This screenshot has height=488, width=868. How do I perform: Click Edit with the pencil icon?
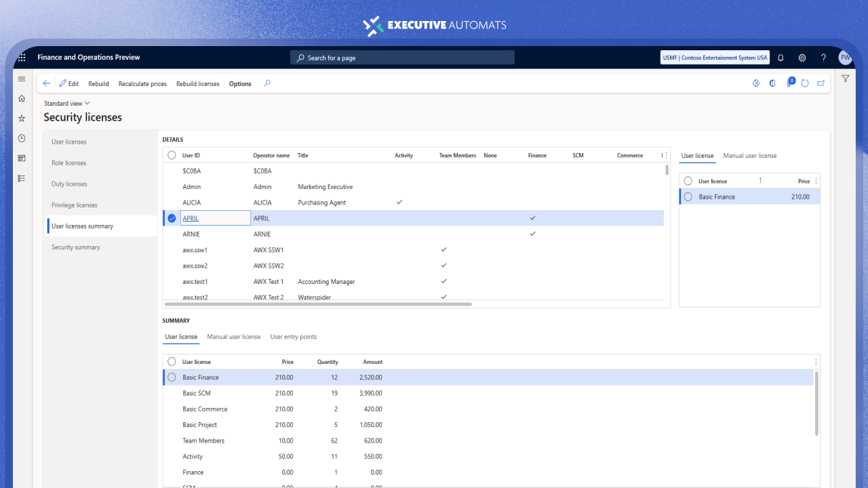[69, 83]
